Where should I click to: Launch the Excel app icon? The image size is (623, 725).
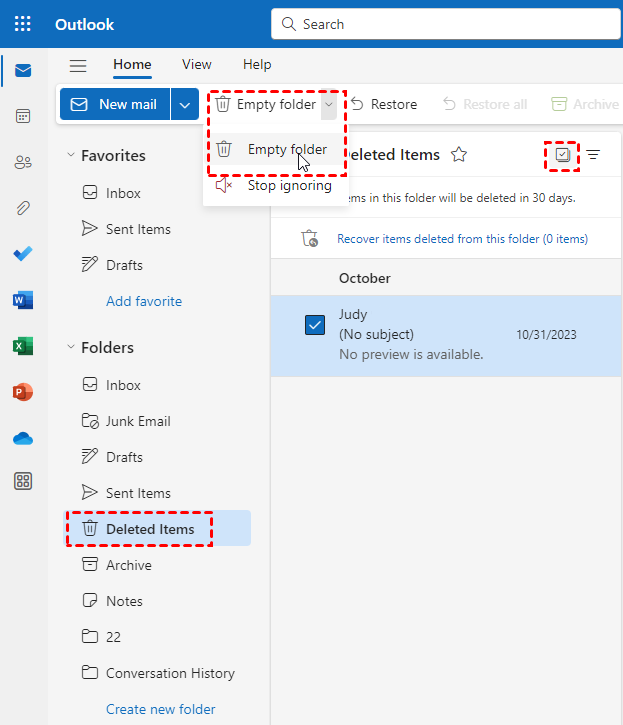(22, 346)
